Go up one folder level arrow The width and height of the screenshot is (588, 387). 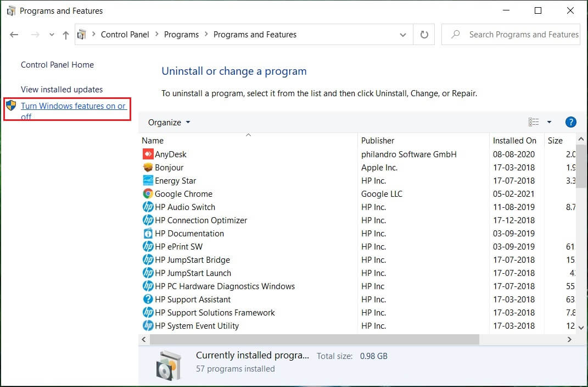click(66, 35)
